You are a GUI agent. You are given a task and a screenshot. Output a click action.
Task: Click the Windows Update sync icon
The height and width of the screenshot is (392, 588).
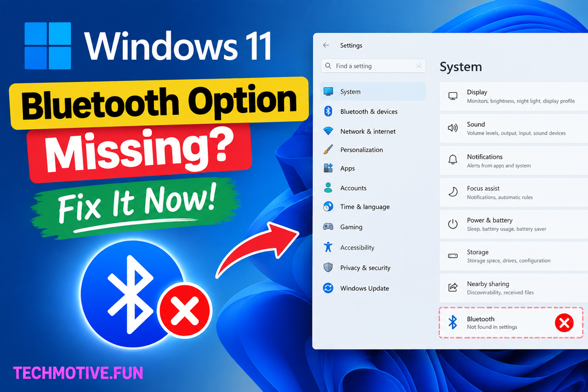[x=328, y=288]
